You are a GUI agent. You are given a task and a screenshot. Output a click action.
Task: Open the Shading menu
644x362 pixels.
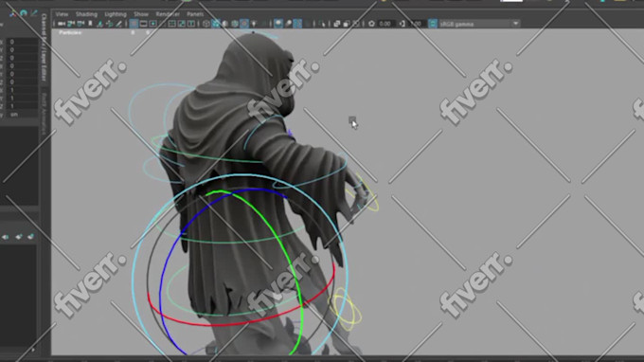[x=86, y=14]
